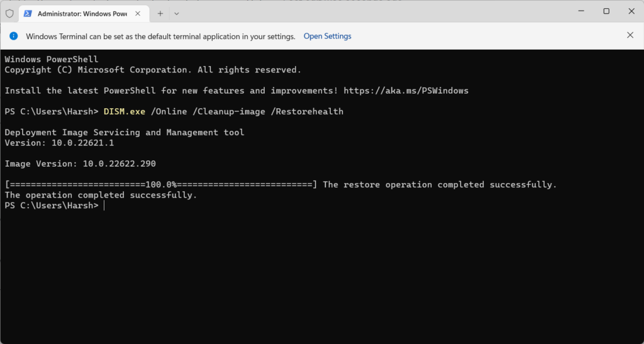Open Settings from the notification bar link
The height and width of the screenshot is (344, 644).
[x=327, y=36]
